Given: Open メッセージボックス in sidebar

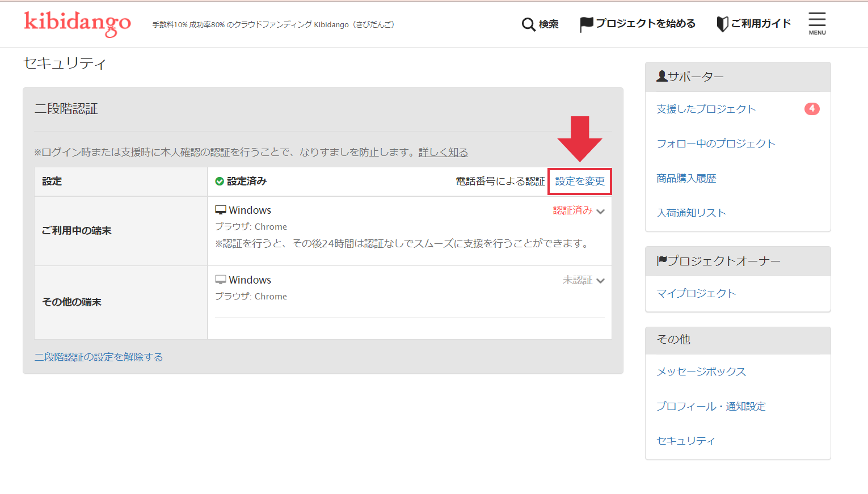Looking at the screenshot, I should click(701, 371).
